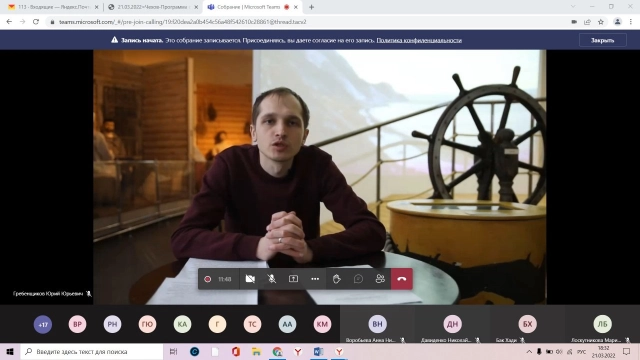Viewport: 640px width, 360px height.
Task: Select the ДН participant avatar
Action: tap(452, 324)
